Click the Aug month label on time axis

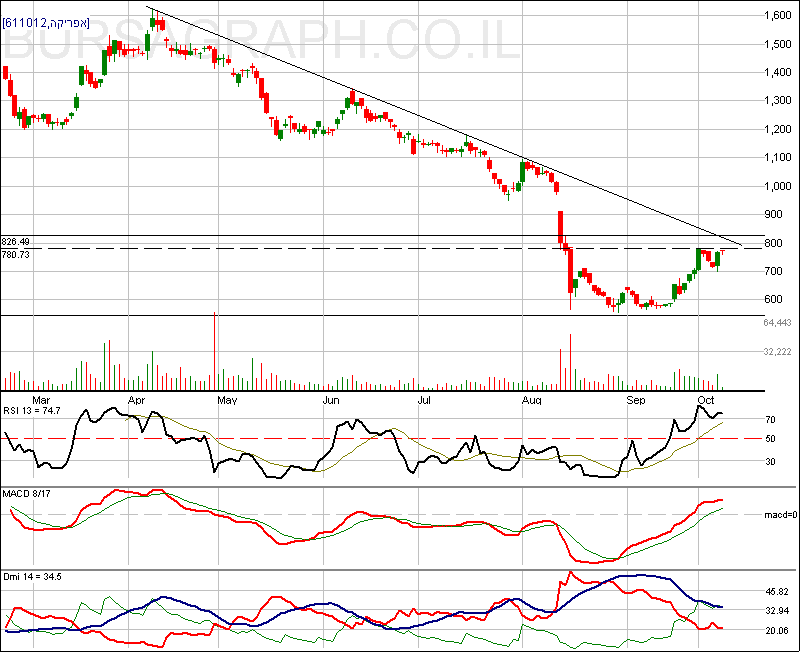tap(532, 400)
